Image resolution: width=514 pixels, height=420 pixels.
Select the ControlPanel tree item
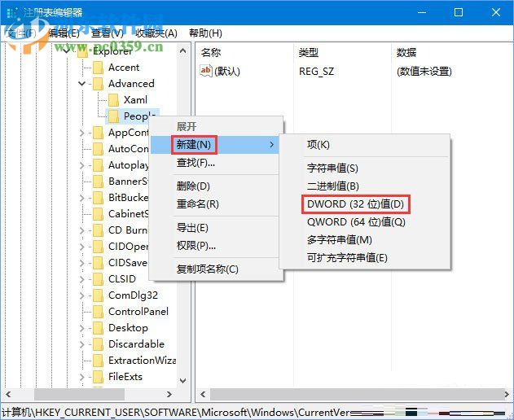click(138, 312)
